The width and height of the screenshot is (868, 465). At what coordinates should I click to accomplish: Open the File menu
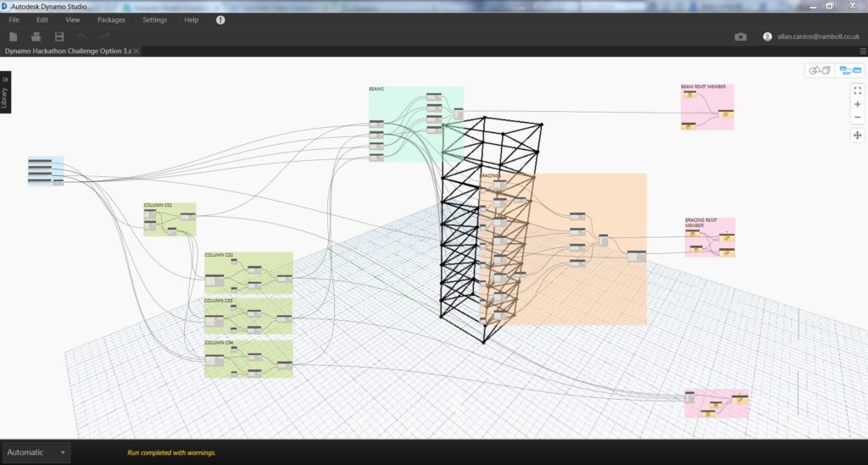click(14, 20)
